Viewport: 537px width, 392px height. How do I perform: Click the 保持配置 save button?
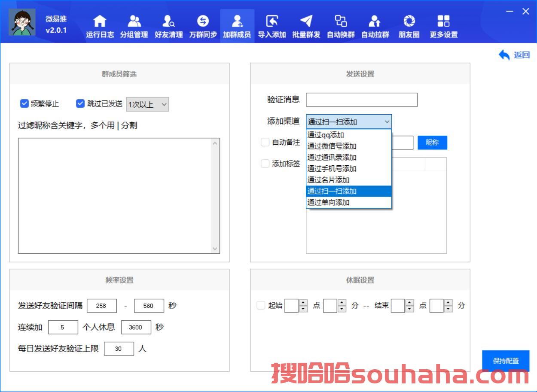click(x=506, y=361)
